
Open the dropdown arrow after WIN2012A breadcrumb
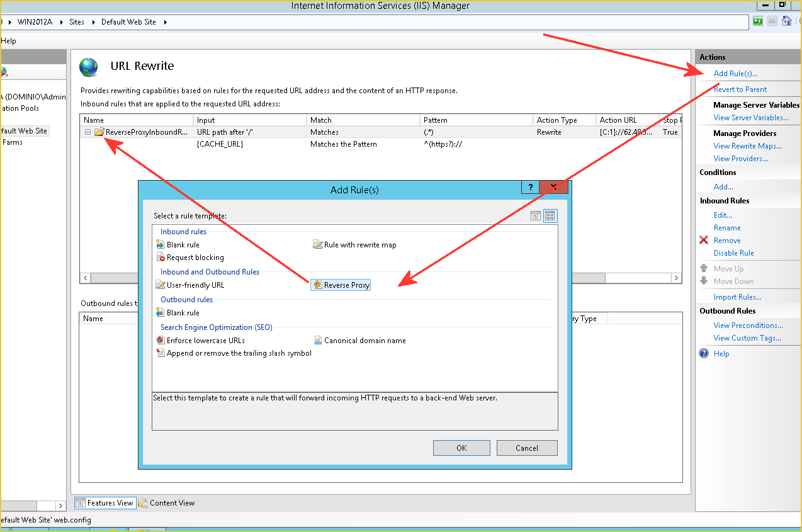point(62,22)
